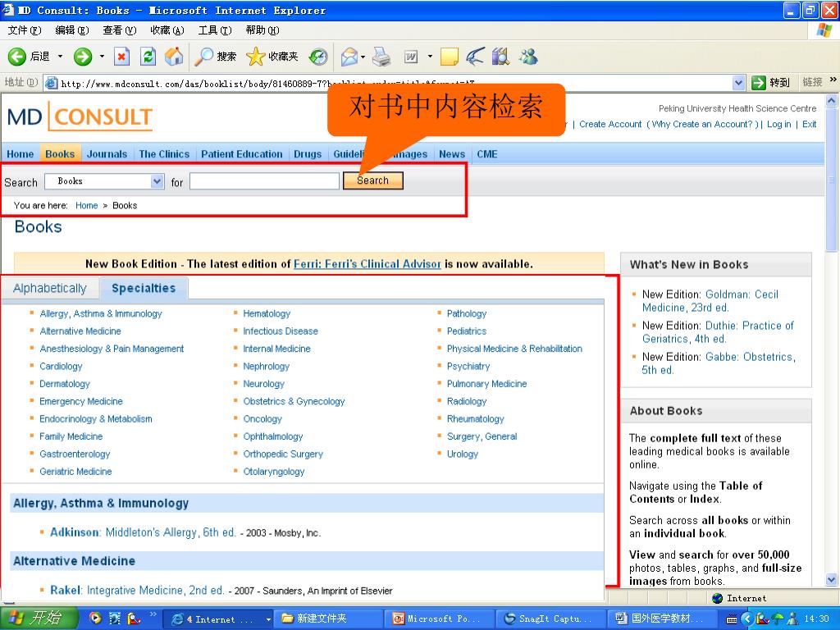Screen dimensions: 840x630
Task: Open Media Player quick launch icon
Action: 95,619
